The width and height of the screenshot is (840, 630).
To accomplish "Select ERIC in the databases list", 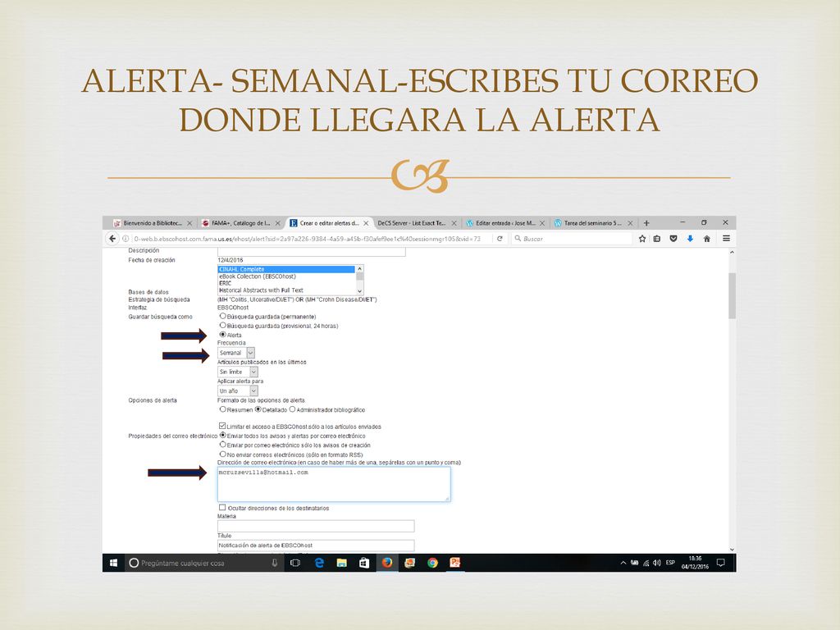I will coord(286,283).
